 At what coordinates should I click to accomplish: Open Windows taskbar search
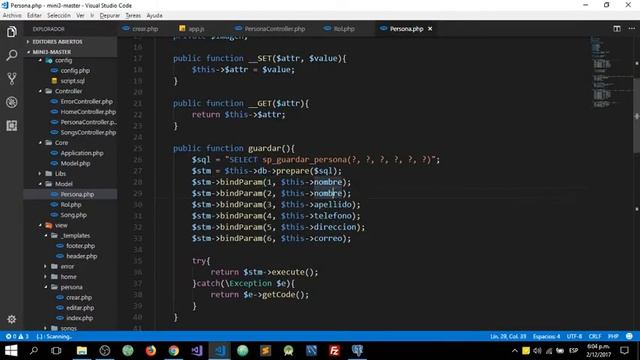[34, 351]
